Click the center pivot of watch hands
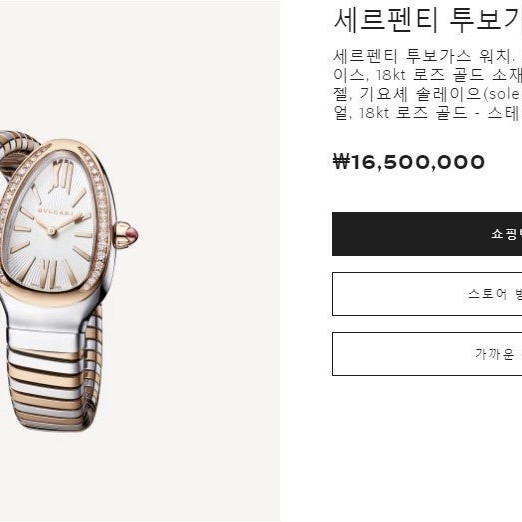 coord(51,231)
